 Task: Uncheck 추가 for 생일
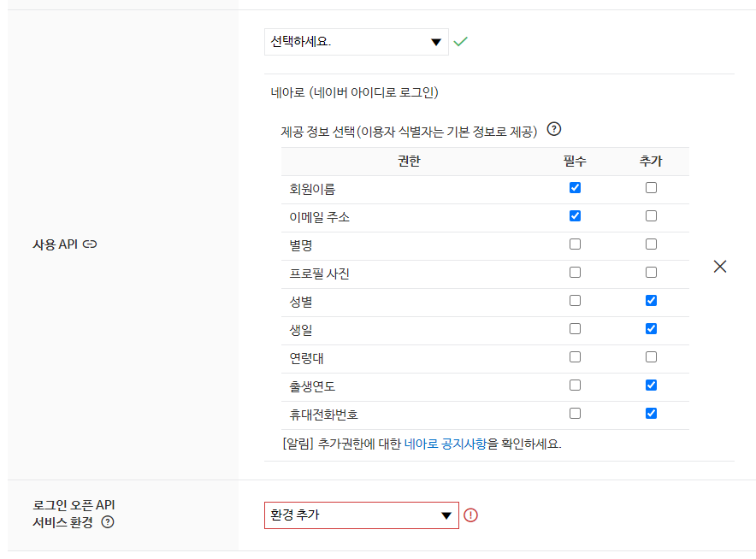click(651, 329)
